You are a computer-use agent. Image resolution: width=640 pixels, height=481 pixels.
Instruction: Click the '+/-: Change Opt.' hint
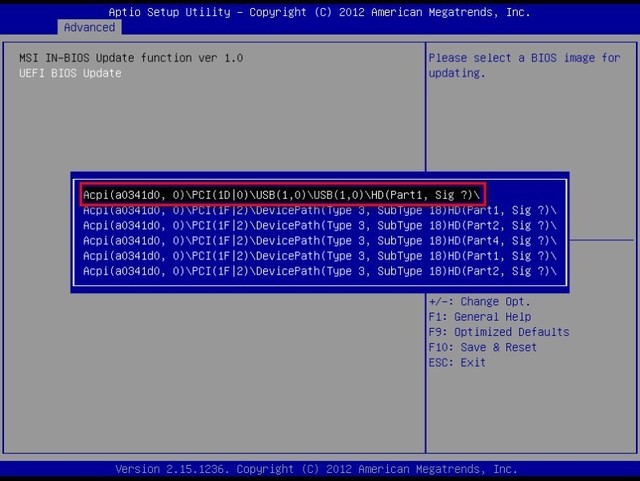tap(479, 302)
